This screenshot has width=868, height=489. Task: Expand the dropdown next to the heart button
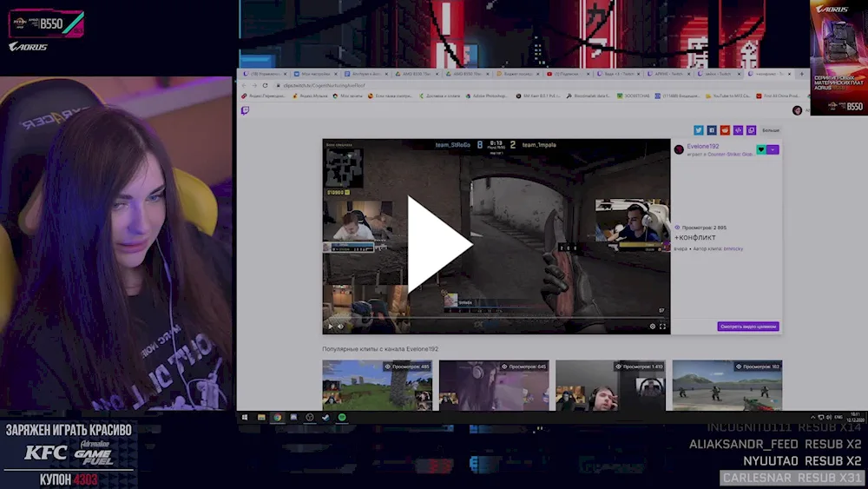click(x=773, y=149)
